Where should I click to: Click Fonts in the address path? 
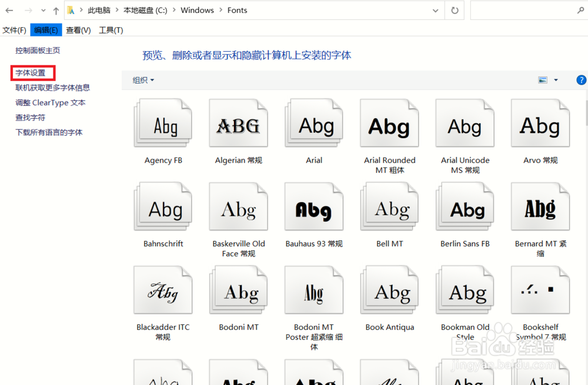pos(237,10)
